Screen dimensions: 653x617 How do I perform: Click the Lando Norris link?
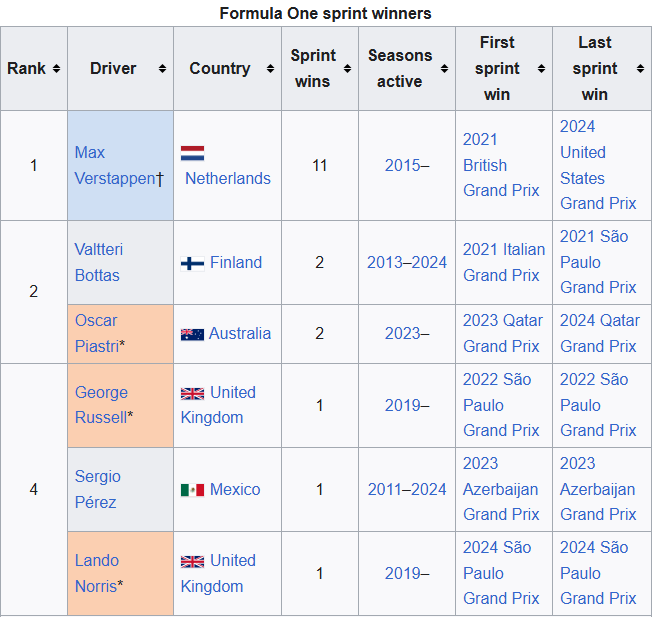click(x=97, y=573)
